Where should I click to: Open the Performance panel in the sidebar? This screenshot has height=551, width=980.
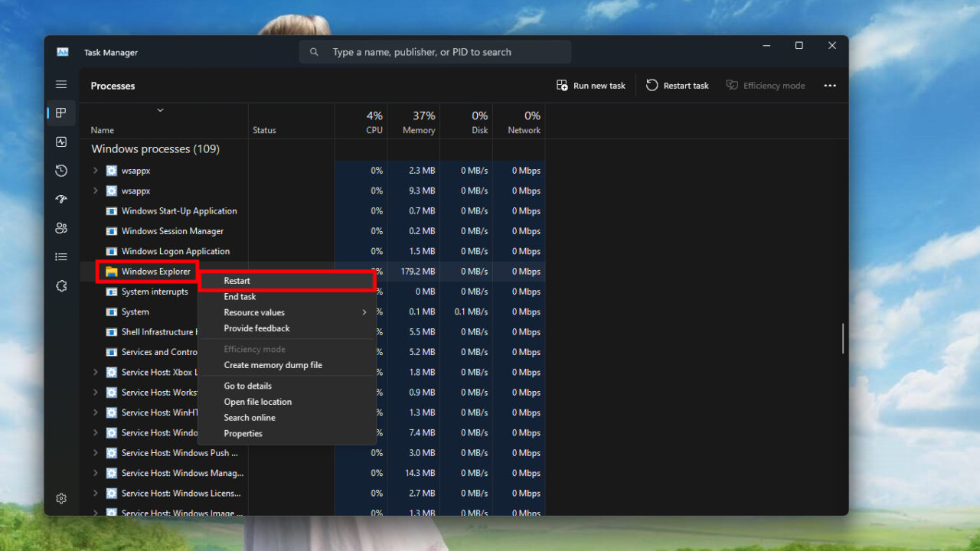coord(61,142)
